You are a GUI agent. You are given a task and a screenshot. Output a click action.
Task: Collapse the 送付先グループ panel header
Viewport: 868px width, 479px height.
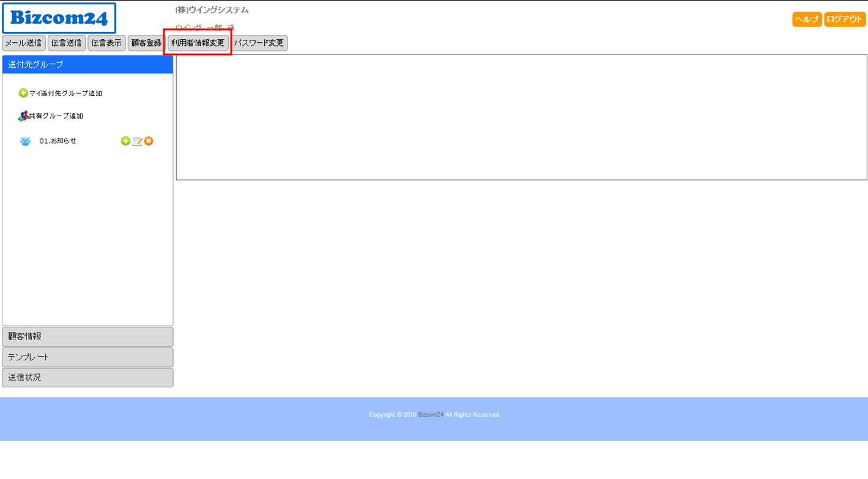click(x=87, y=64)
